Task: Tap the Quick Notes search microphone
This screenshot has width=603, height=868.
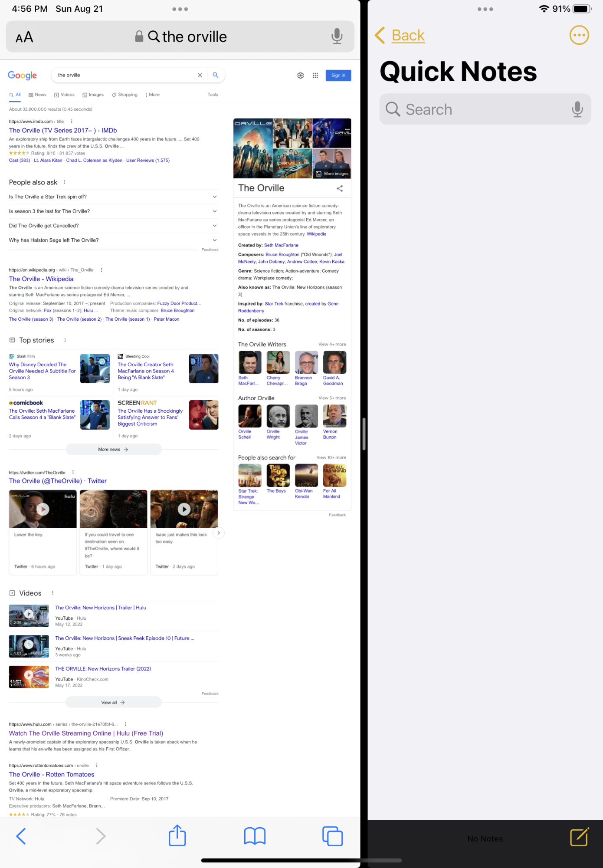Action: 577,109
